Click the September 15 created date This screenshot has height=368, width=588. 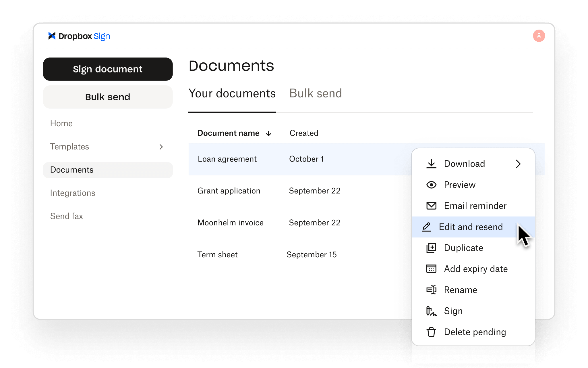click(312, 255)
